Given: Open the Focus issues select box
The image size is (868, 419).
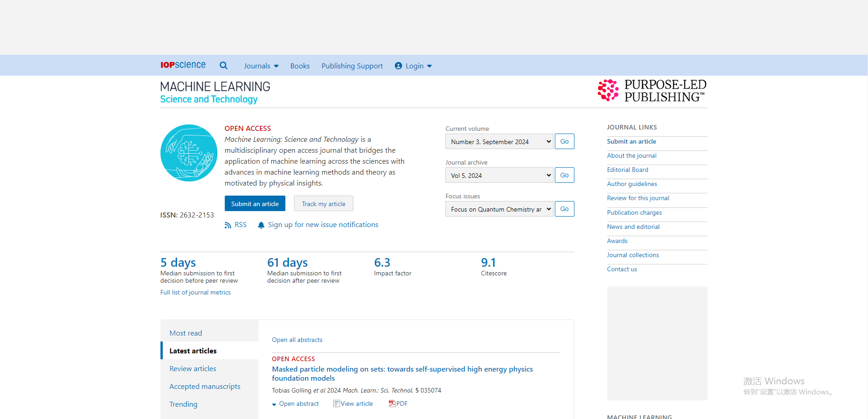Looking at the screenshot, I should pyautogui.click(x=499, y=209).
